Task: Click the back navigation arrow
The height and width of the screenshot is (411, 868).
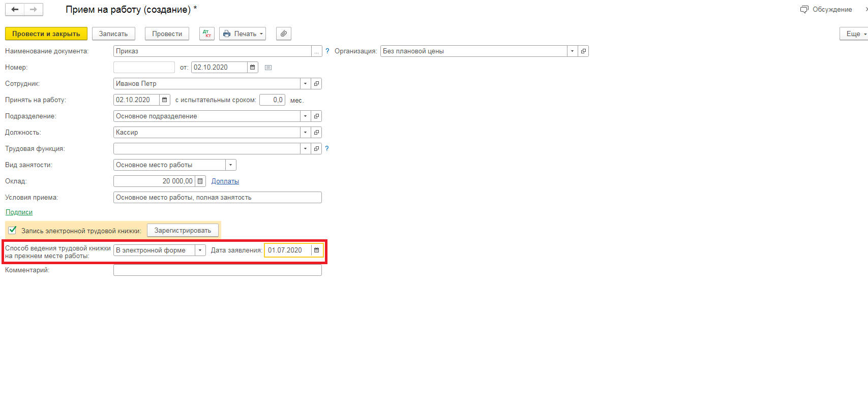Action: 15,10
